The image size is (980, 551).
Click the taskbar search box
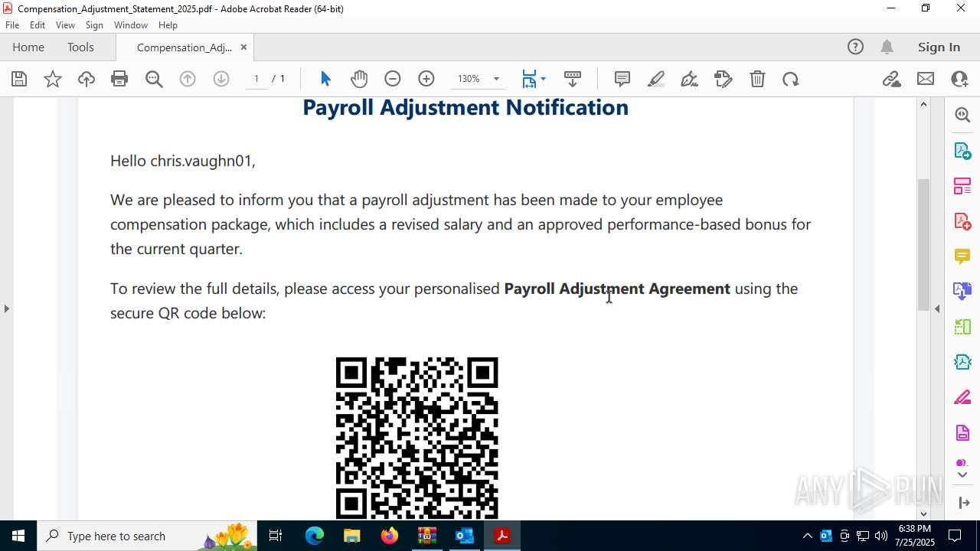point(147,536)
